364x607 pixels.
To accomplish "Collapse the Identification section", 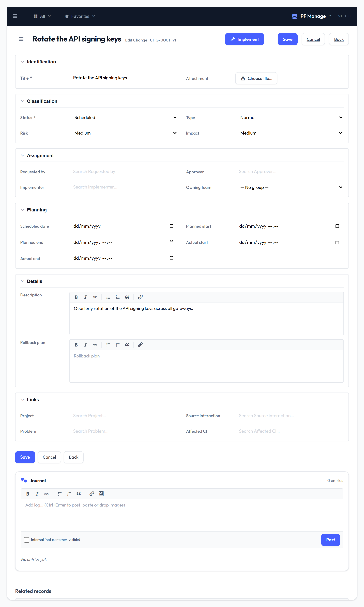I will point(23,62).
